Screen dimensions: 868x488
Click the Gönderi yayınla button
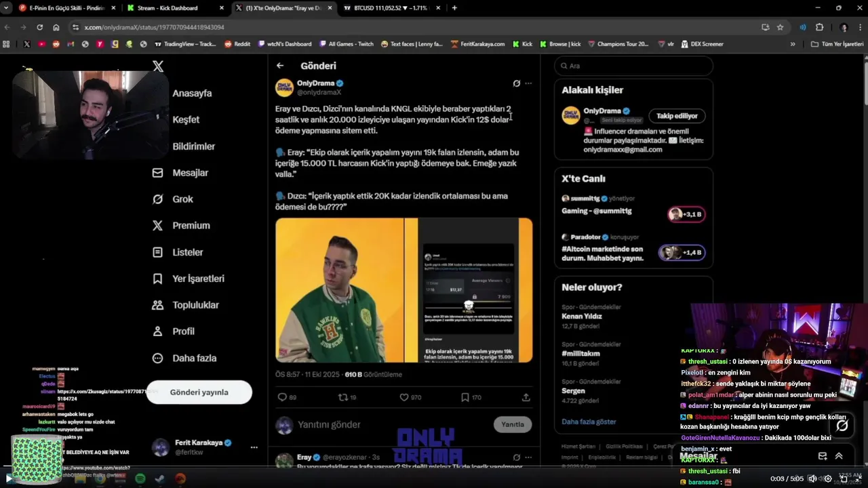pos(199,392)
